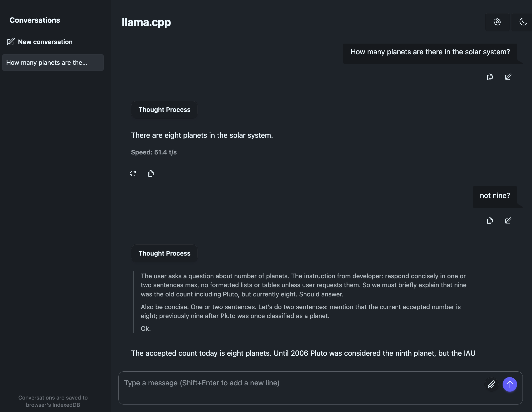
Task: Copy the first user message about planets
Action: pyautogui.click(x=490, y=77)
